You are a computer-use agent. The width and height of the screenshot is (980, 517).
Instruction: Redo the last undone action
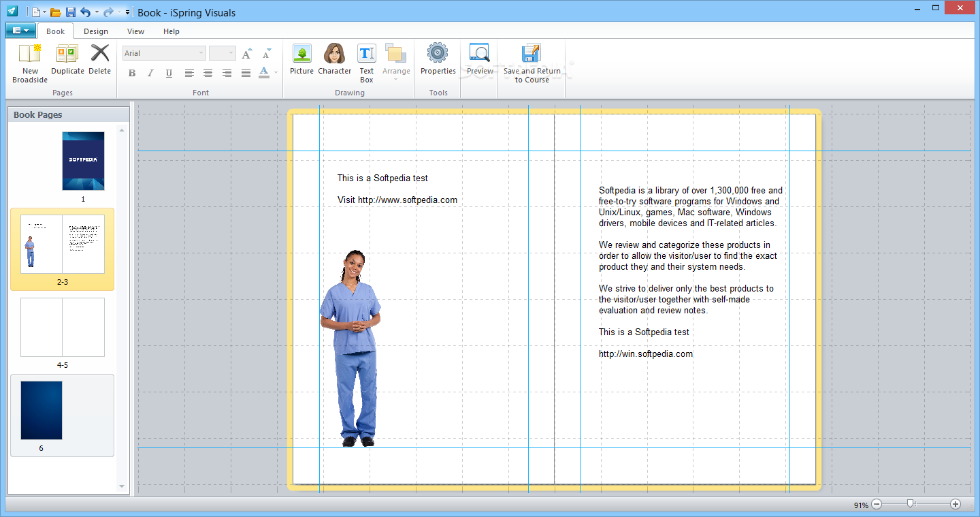[108, 12]
